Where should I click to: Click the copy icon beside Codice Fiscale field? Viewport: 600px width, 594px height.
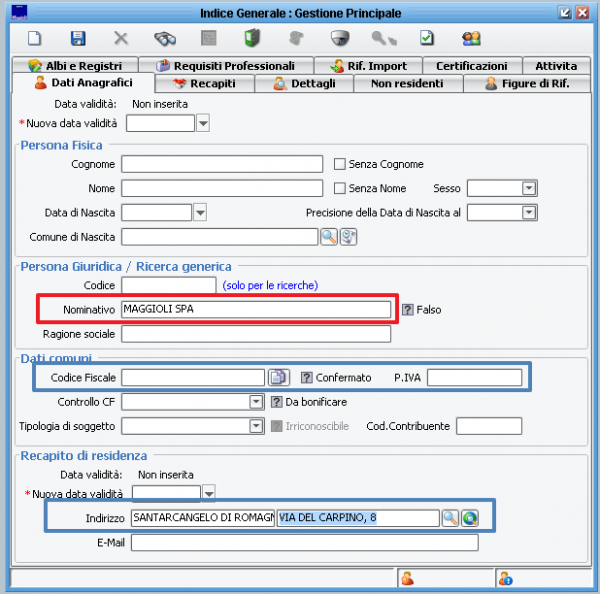coord(279,377)
